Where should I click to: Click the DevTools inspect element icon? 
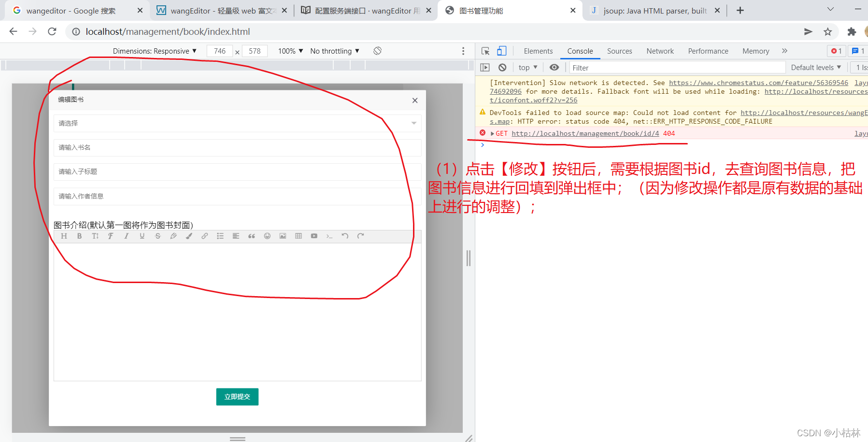pos(485,51)
